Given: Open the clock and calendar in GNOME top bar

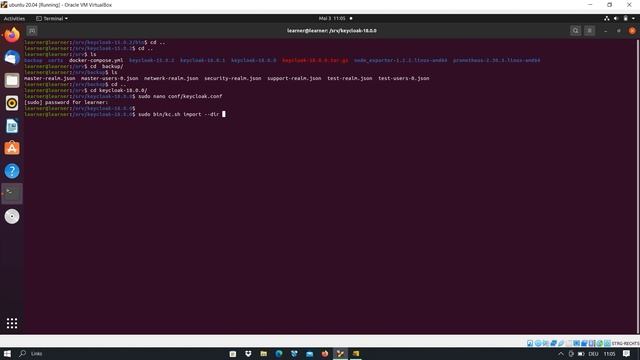Looking at the screenshot, I should (332, 18).
